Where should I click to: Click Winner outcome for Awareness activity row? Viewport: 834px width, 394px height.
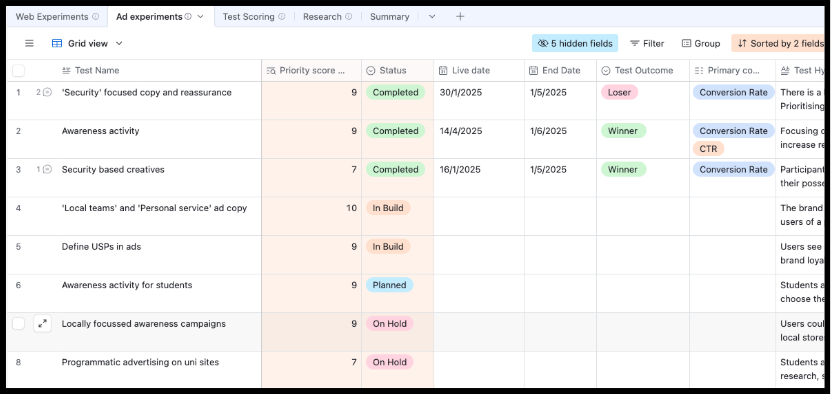point(623,131)
